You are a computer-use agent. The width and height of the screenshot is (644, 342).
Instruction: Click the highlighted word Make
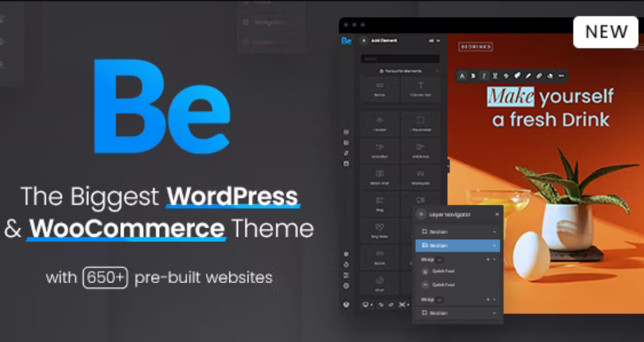pos(511,97)
